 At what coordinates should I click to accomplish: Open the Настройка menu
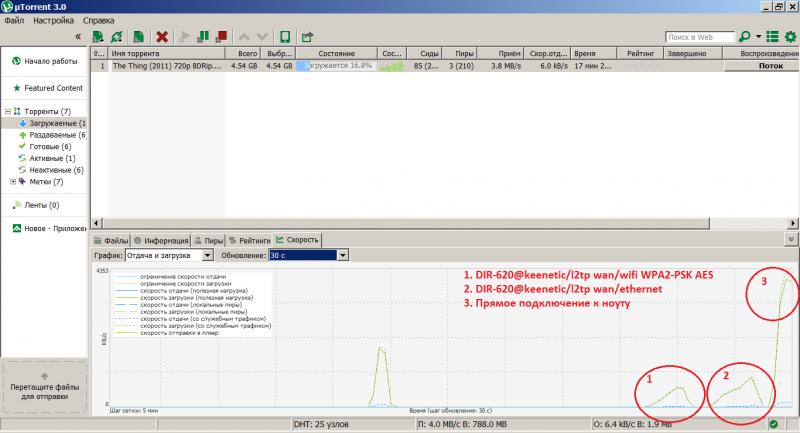point(54,20)
